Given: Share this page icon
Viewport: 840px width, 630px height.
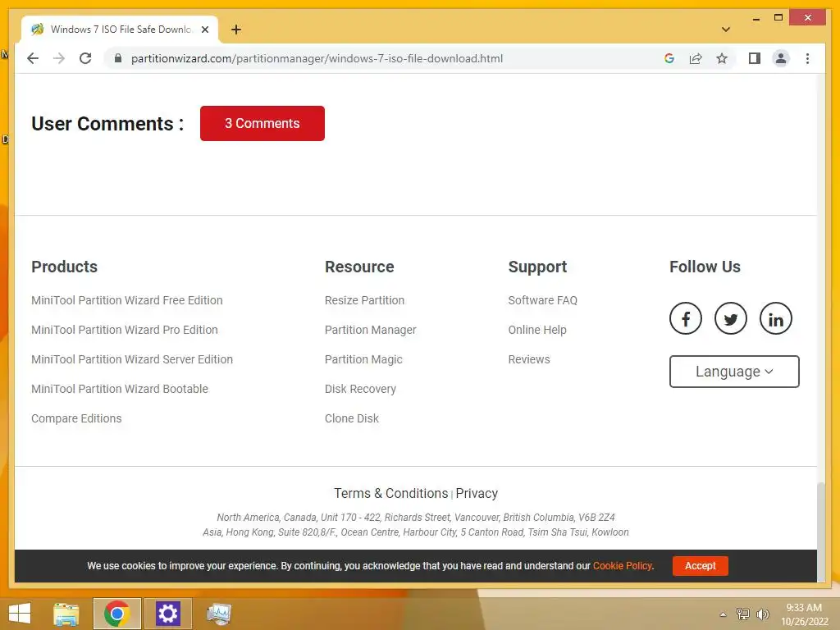Looking at the screenshot, I should (x=696, y=58).
